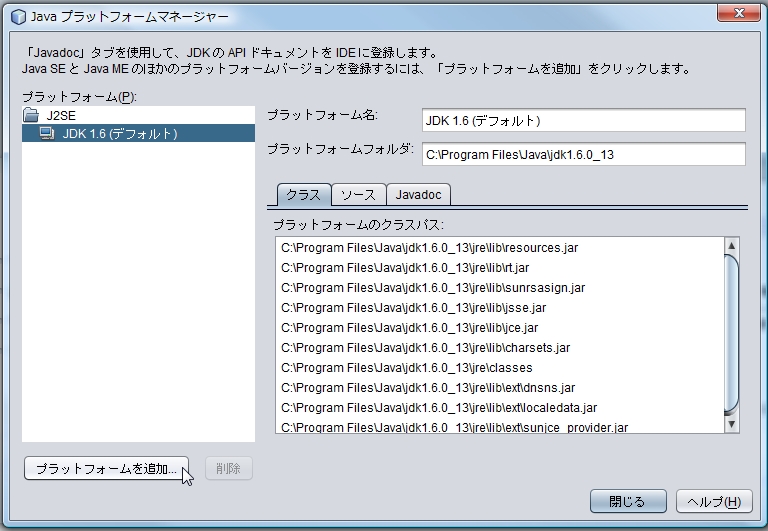This screenshot has height=531, width=768.
Task: Open help with the ヘルプ button
Action: coord(714,501)
